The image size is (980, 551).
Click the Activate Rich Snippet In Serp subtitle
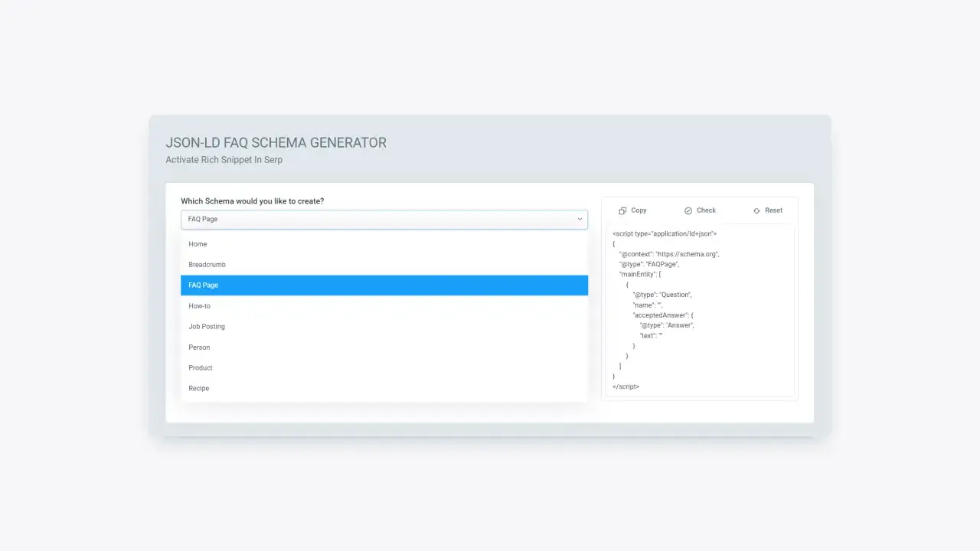coord(224,159)
